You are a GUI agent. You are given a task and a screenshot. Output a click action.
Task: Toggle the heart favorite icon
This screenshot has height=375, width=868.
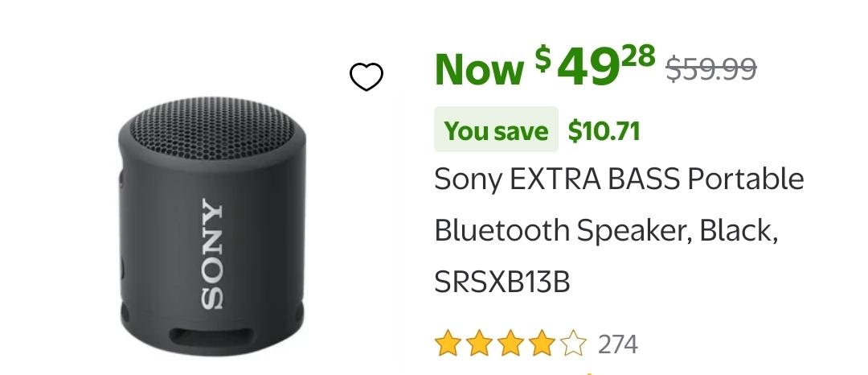366,77
